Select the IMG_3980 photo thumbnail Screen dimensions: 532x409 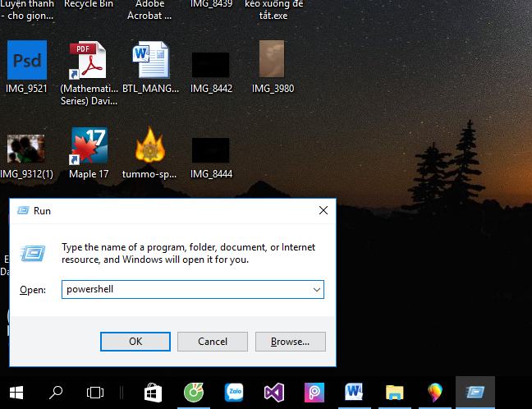point(272,59)
